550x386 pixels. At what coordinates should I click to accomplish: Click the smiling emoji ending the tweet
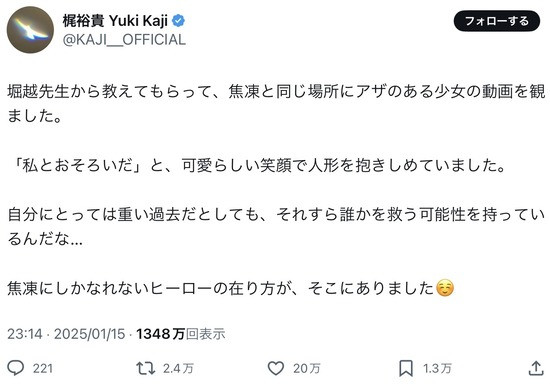coord(445,288)
